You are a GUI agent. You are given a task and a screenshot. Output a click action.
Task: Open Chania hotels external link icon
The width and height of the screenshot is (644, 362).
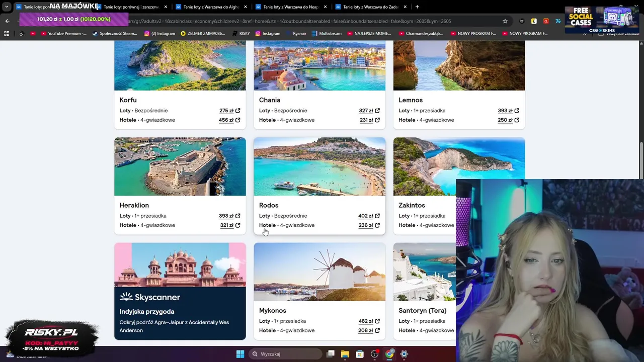pos(377,120)
